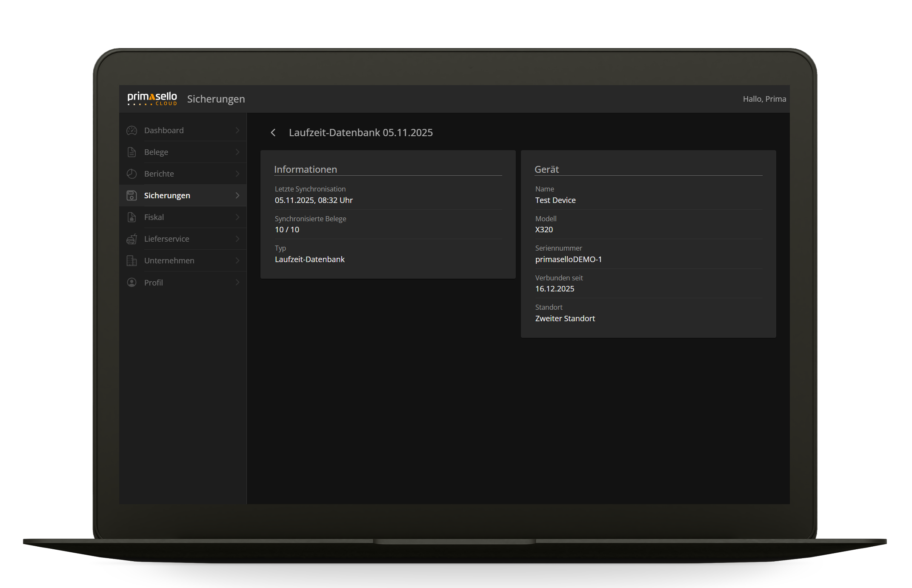Screen dimensions: 912x588
Task: Expand the Belege chevron arrow
Action: click(x=237, y=152)
